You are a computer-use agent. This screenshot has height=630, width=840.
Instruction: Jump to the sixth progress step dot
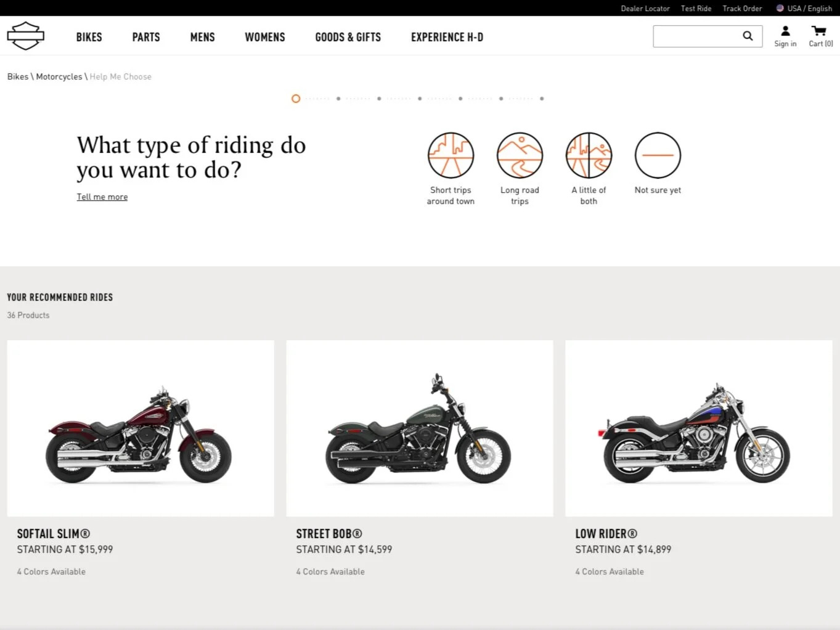(x=501, y=99)
